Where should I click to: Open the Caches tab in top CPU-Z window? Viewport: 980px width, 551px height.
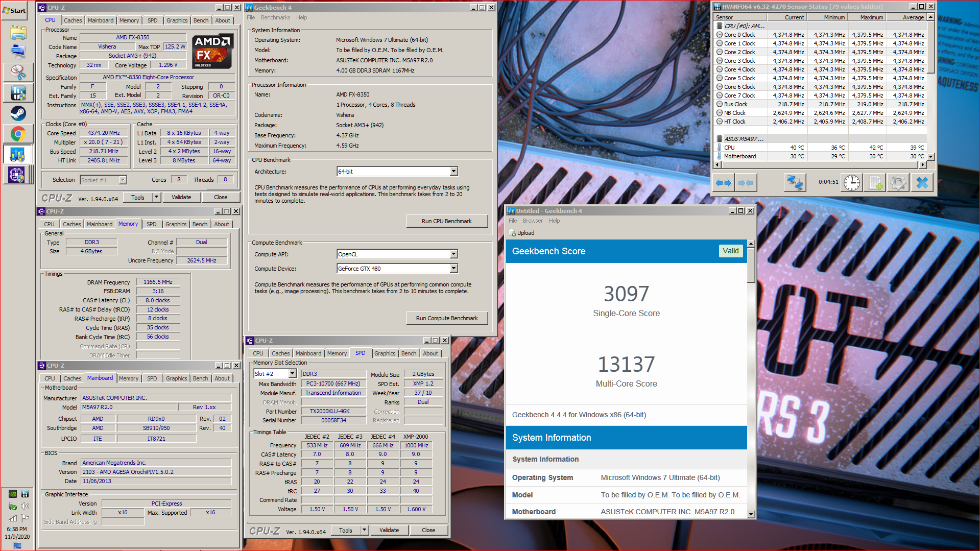tap(73, 20)
